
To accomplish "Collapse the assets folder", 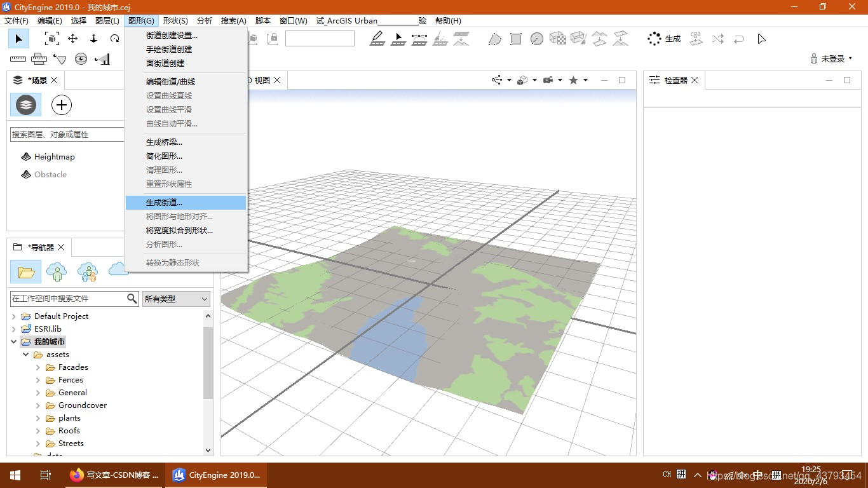I will click(x=26, y=355).
